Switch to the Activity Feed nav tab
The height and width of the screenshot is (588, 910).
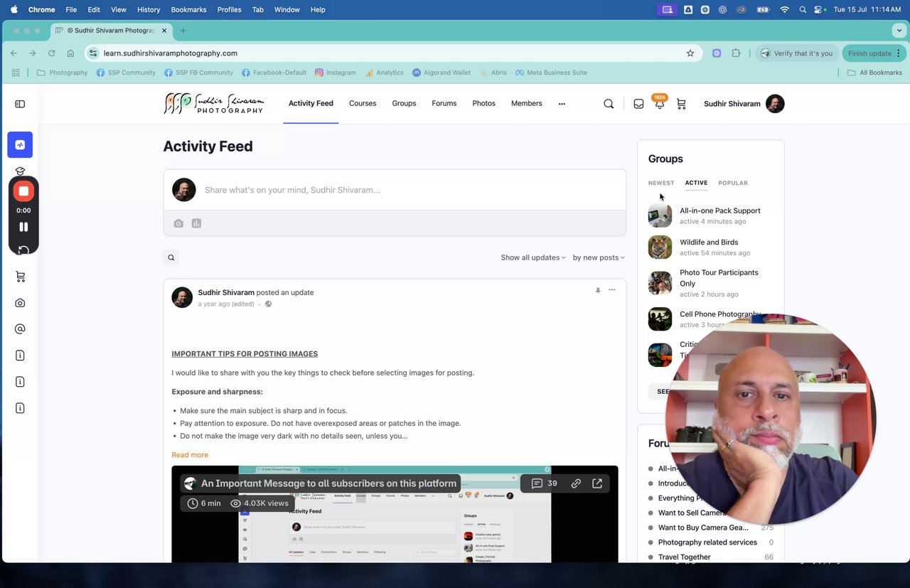(x=311, y=104)
